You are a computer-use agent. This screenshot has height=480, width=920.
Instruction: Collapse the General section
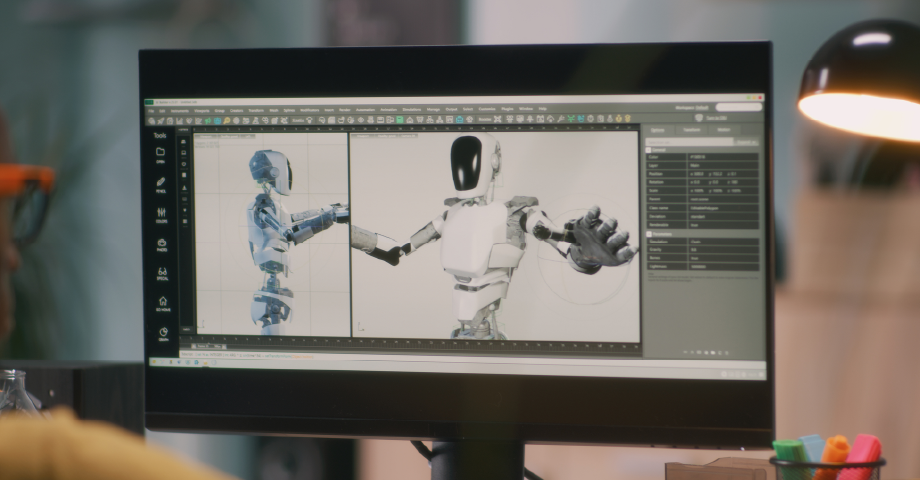[x=648, y=150]
